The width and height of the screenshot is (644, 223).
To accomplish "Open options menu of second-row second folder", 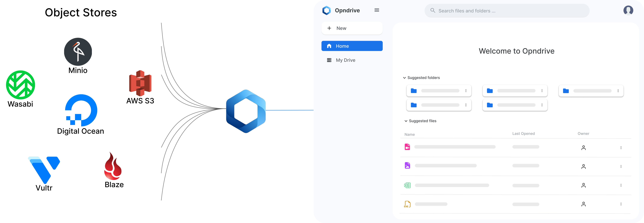I will coord(542,105).
